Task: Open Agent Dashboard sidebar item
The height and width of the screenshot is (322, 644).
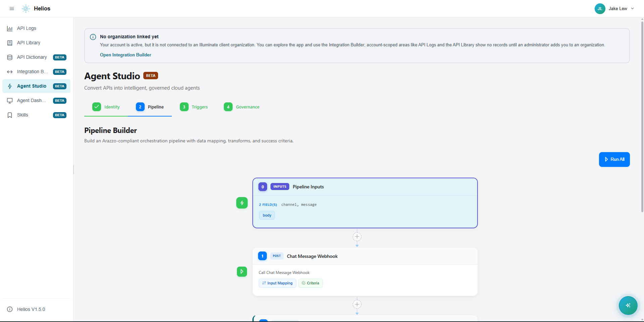Action: pyautogui.click(x=36, y=100)
